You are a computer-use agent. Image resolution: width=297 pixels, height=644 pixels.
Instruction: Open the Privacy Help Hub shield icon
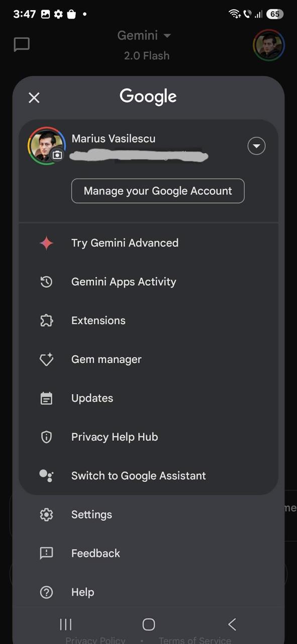pyautogui.click(x=46, y=437)
